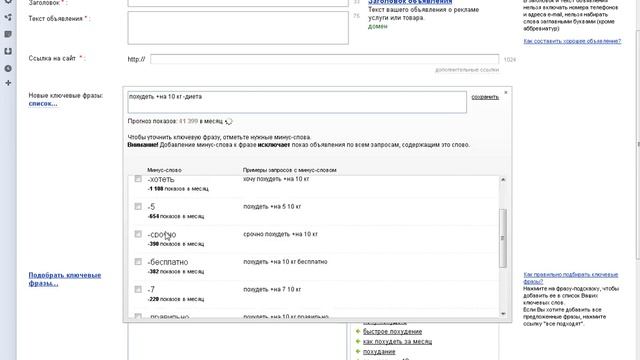Click the share-shaped icon in left sidebar
Screen dimensions: 640x360
[x=8, y=17]
